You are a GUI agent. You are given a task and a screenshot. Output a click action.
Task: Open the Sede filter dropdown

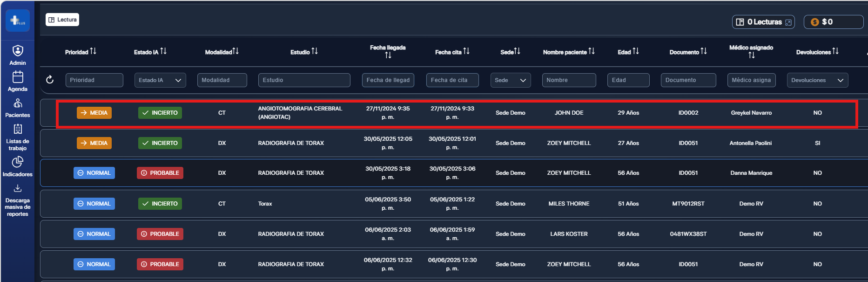(511, 80)
